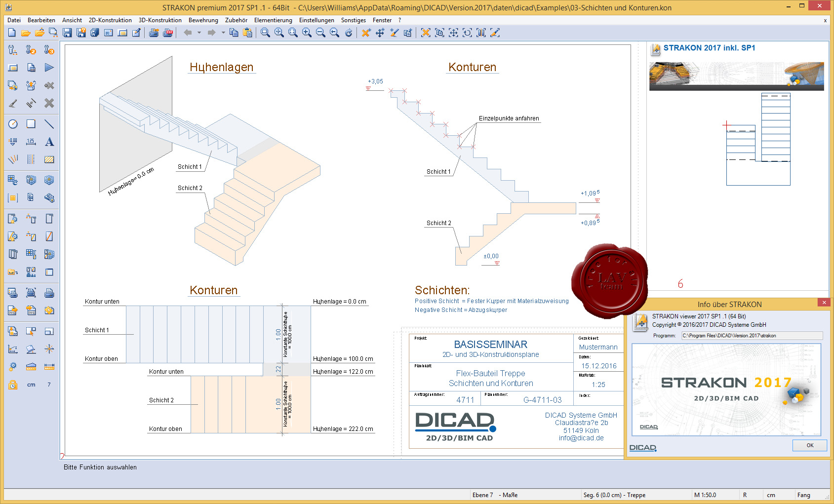
Task: Open the 3D-Konstruktion menu
Action: (x=160, y=20)
